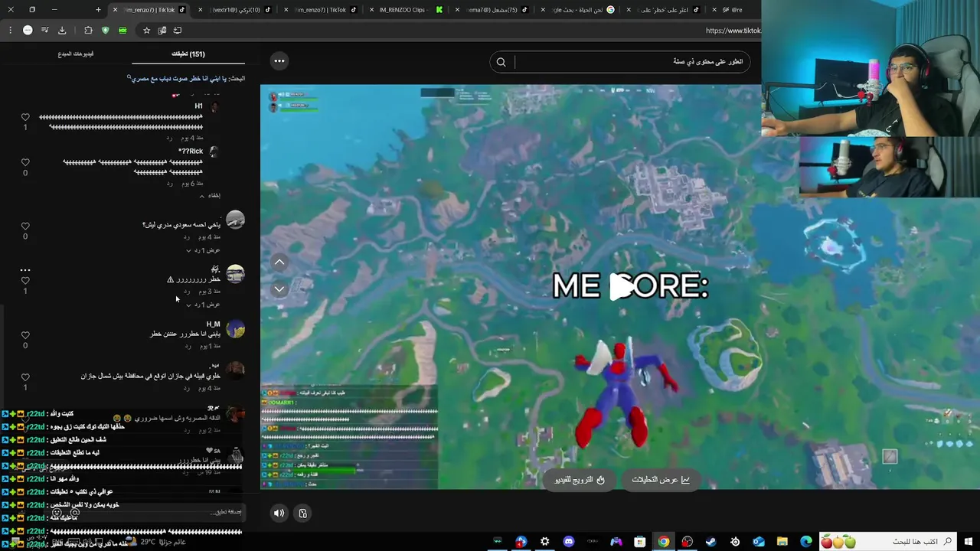Click the small square icon on video corner
Image resolution: width=980 pixels, height=551 pixels.
(889, 456)
